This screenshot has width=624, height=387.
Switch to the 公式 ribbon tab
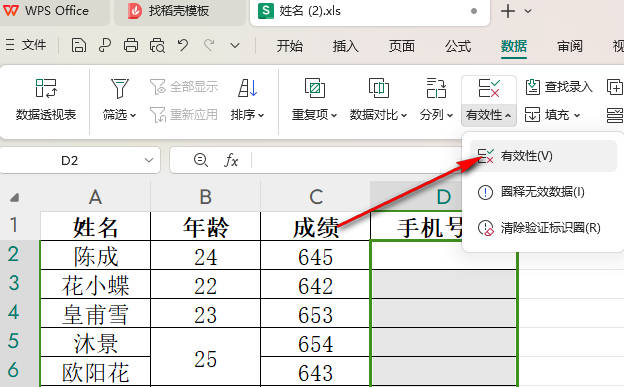(x=458, y=47)
